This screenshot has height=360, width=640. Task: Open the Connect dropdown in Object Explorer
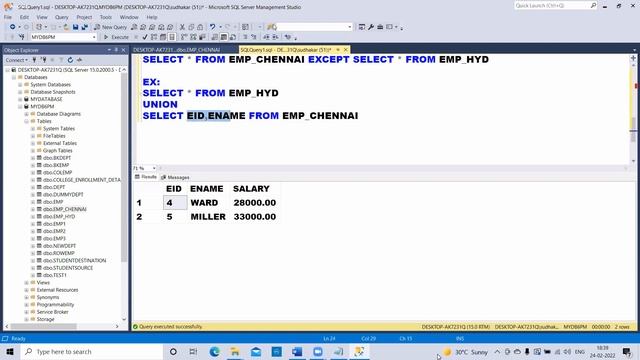click(x=16, y=60)
